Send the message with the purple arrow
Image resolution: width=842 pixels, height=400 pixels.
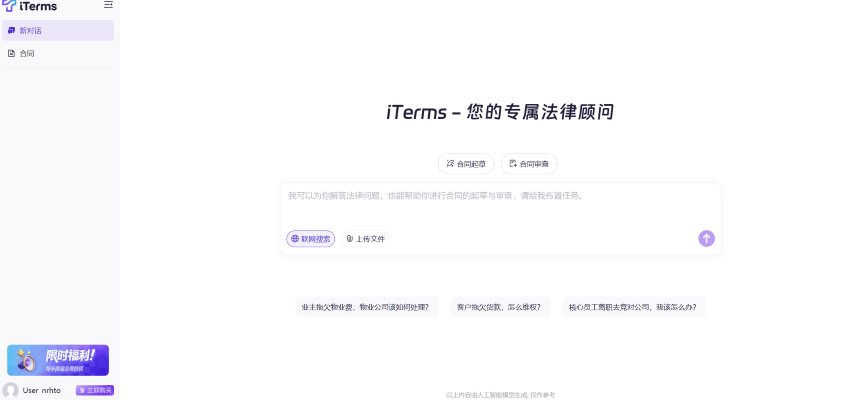(706, 238)
